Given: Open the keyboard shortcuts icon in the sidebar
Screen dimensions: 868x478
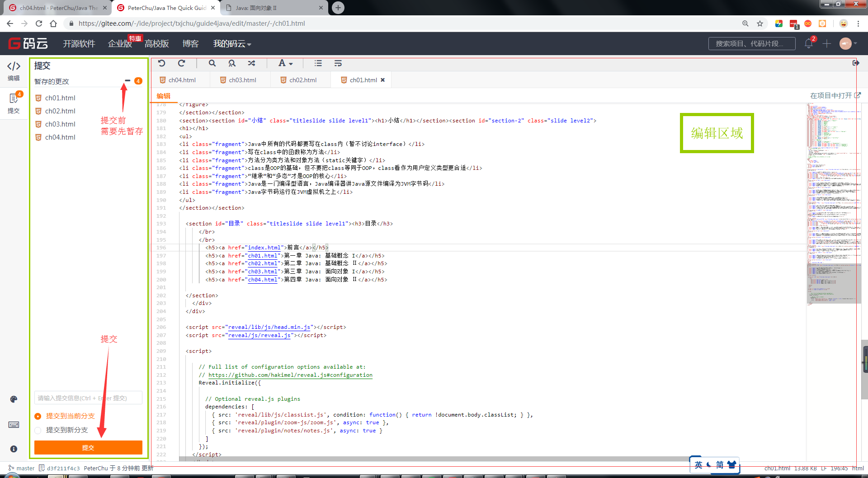Looking at the screenshot, I should point(14,425).
